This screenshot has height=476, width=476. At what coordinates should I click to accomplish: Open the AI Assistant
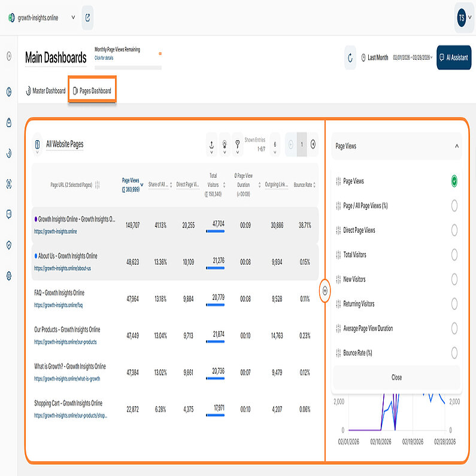(x=454, y=57)
